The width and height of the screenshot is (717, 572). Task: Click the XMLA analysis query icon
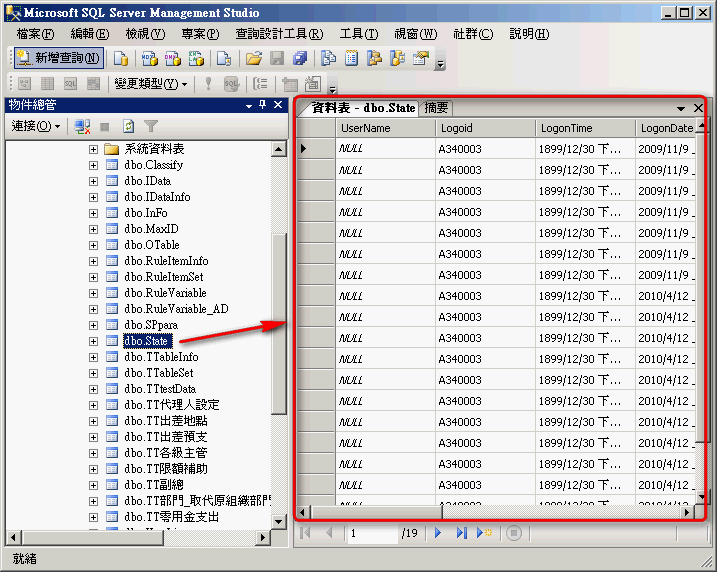click(x=196, y=59)
